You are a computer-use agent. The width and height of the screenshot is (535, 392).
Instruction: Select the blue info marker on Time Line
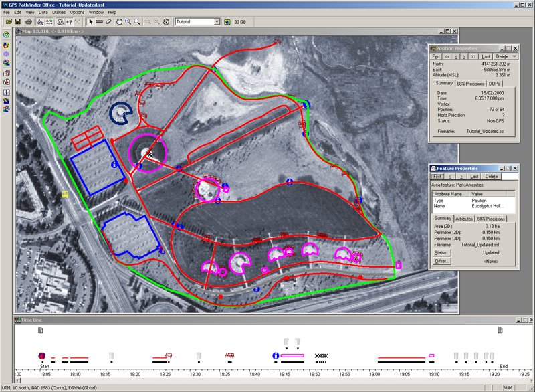(x=276, y=355)
